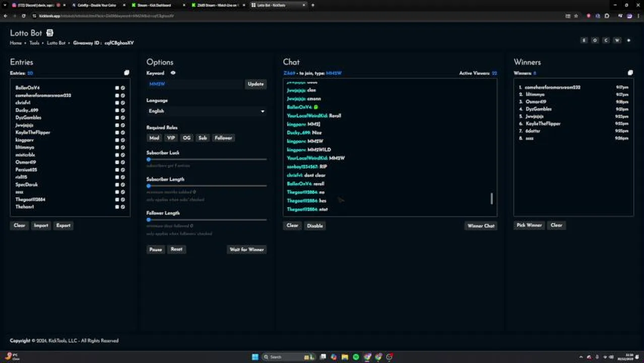Open Winner Chat
Screen dimensions: 644x363
click(x=481, y=226)
